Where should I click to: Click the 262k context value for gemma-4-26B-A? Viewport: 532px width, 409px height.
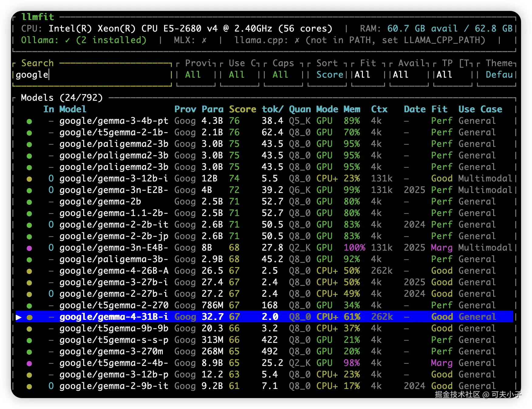382,271
